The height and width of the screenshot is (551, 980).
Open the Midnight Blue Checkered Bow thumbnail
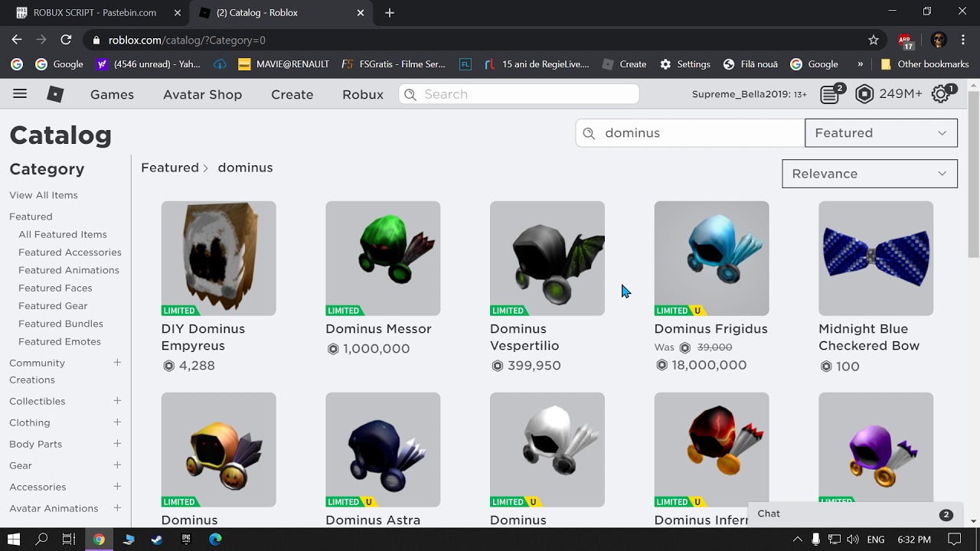[876, 259]
